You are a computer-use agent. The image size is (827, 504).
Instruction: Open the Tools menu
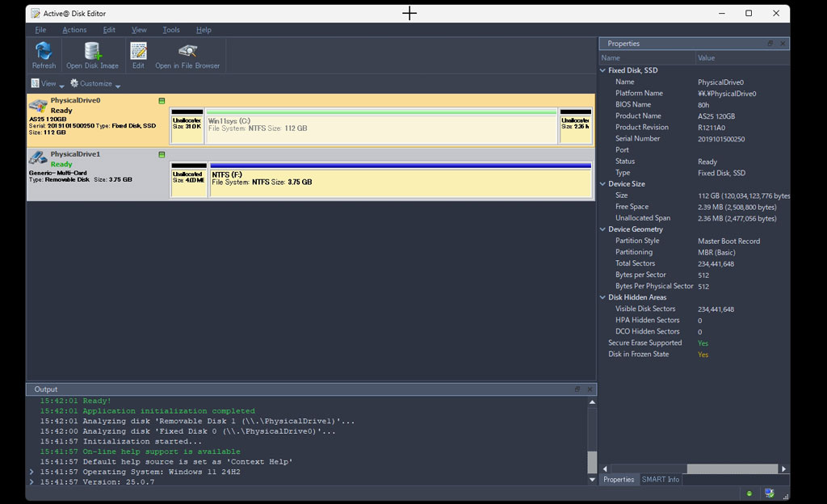[x=171, y=30]
